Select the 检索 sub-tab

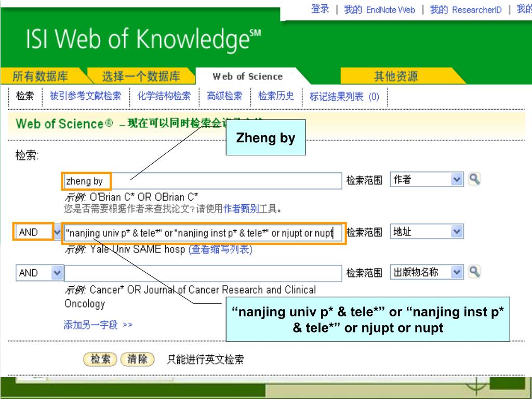click(x=25, y=96)
